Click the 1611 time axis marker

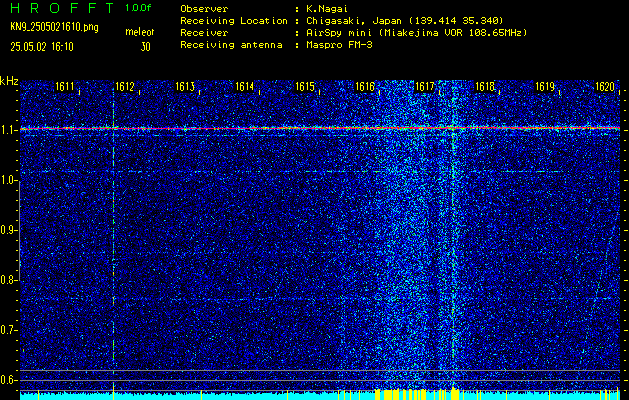[65, 86]
